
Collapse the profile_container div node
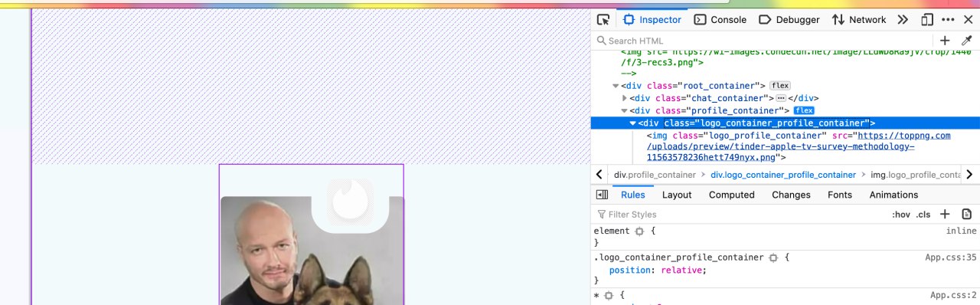pyautogui.click(x=625, y=110)
